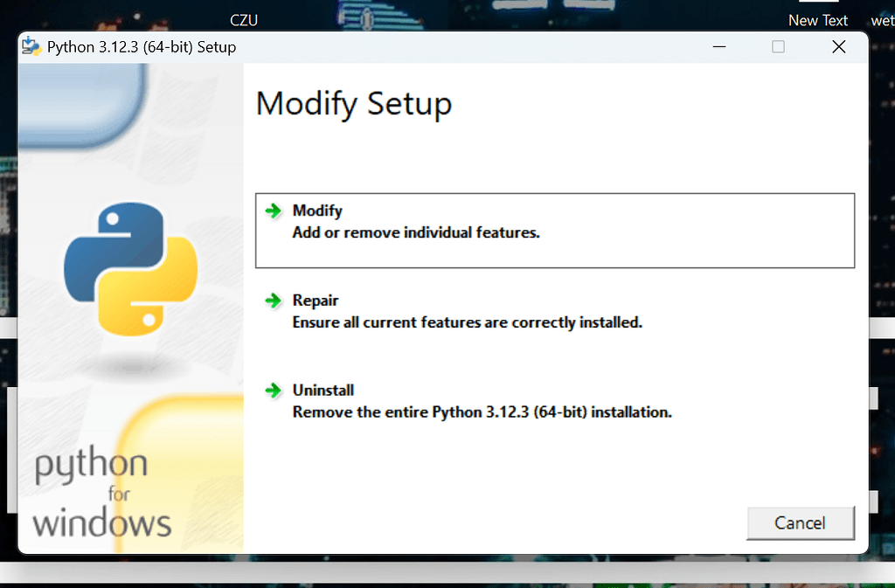Screen dimensions: 895x588
Task: Click the setup window title bar
Action: pos(437,46)
